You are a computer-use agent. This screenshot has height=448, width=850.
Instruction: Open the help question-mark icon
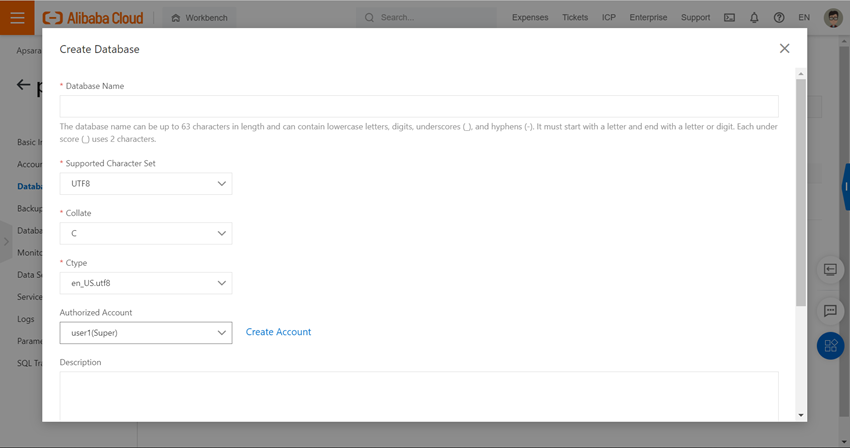[x=779, y=17]
